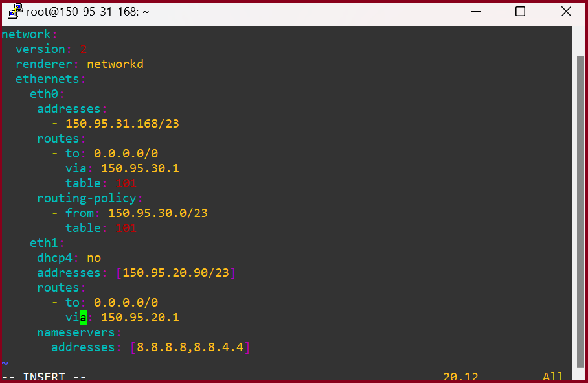
Task: Close the PuTTY terminal window
Action: (566, 12)
